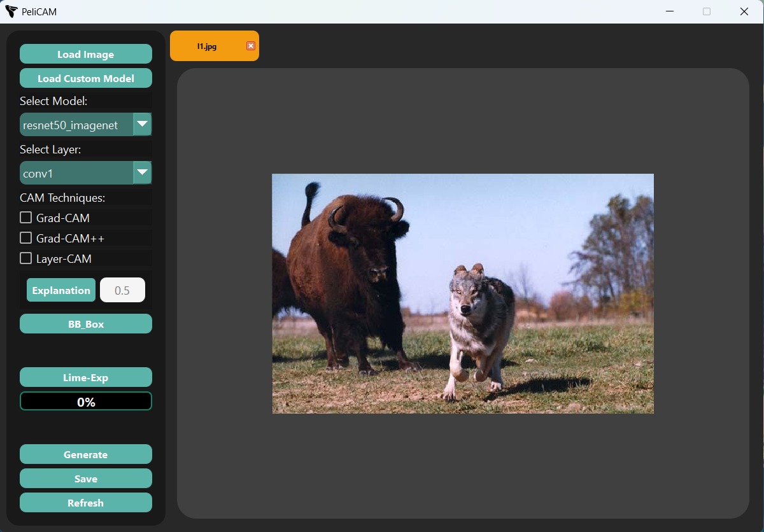Image resolution: width=764 pixels, height=532 pixels.
Task: Toggle the Layer-CAM checkbox
Action: (x=25, y=258)
